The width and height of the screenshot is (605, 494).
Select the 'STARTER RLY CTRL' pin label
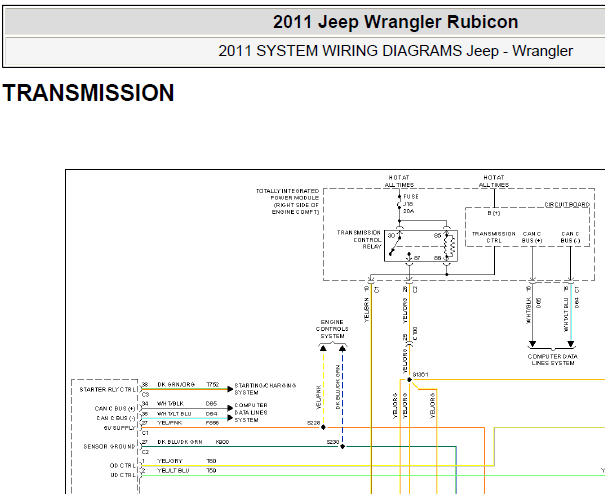(108, 390)
